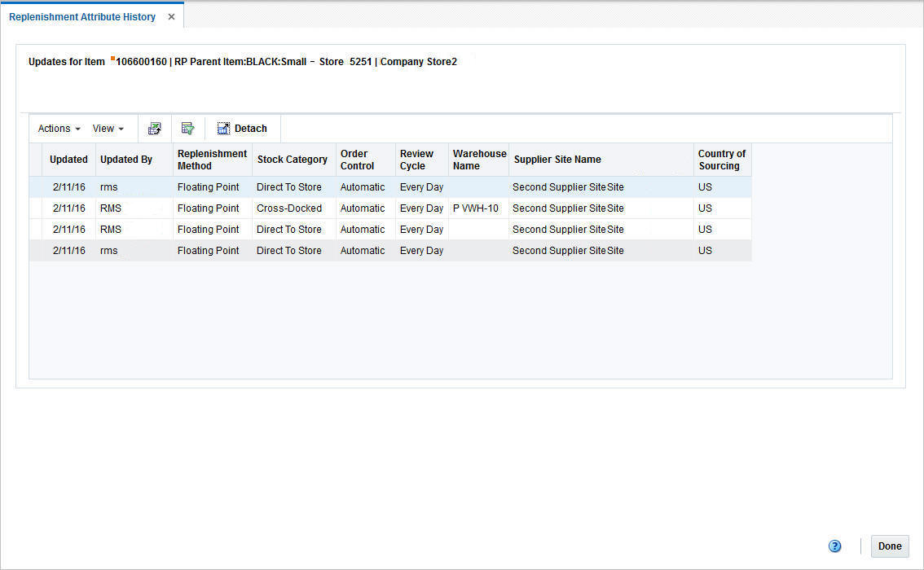
Task: Select the Replenishment Attribute History tab
Action: tap(81, 16)
